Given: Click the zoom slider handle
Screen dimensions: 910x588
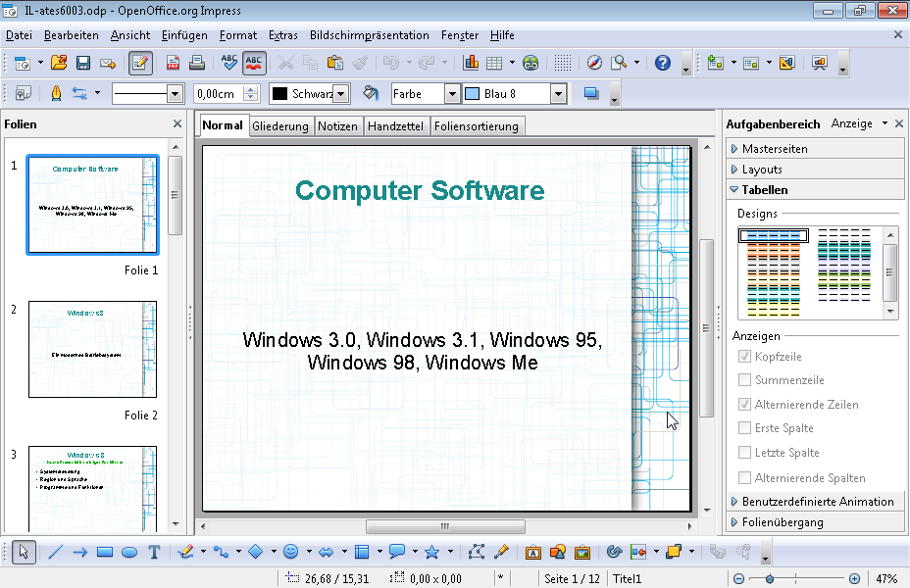Looking at the screenshot, I should (770, 579).
